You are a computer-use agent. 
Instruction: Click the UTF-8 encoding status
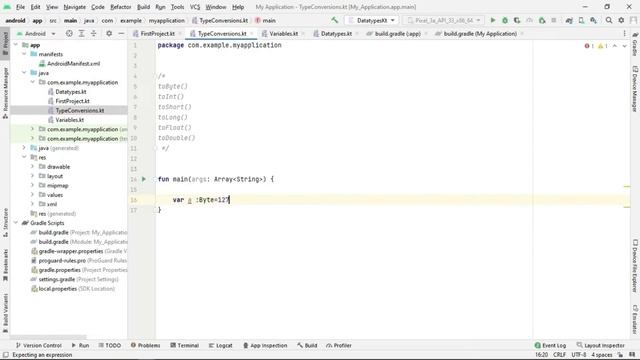tap(579, 355)
